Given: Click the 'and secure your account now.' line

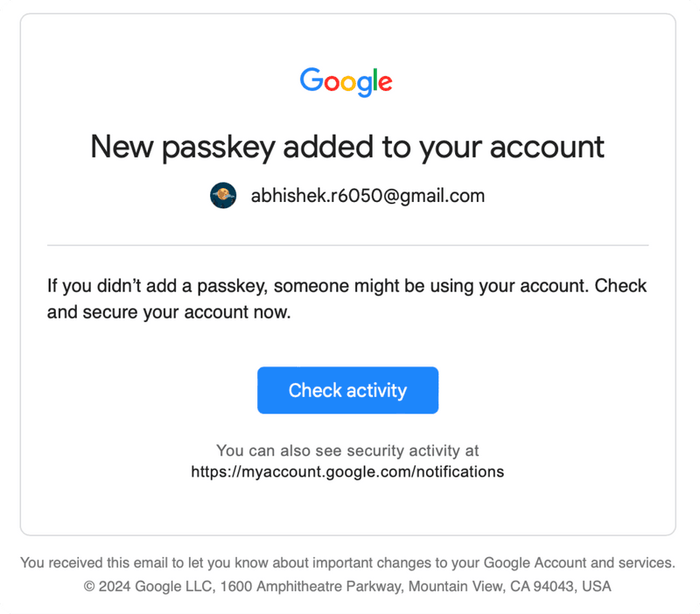Looking at the screenshot, I should pos(169,312).
